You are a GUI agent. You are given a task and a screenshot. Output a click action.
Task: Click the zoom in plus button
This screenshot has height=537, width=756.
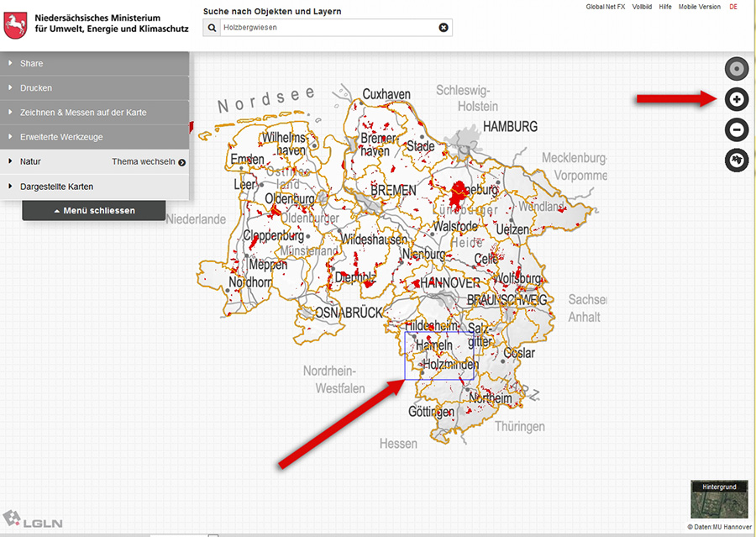[737, 99]
